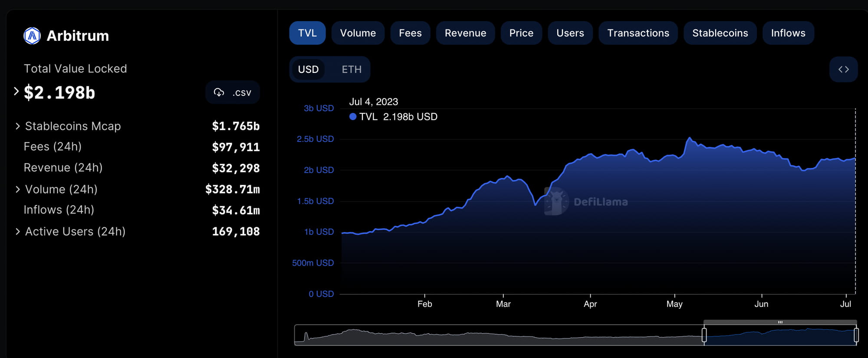Expand the Volume (24h) row
The width and height of the screenshot is (868, 358).
click(x=18, y=190)
